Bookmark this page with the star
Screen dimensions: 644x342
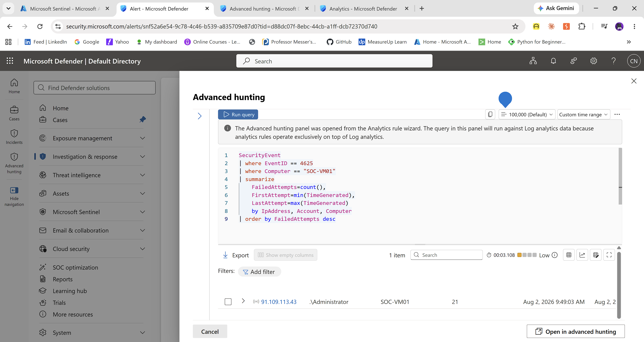point(515,26)
